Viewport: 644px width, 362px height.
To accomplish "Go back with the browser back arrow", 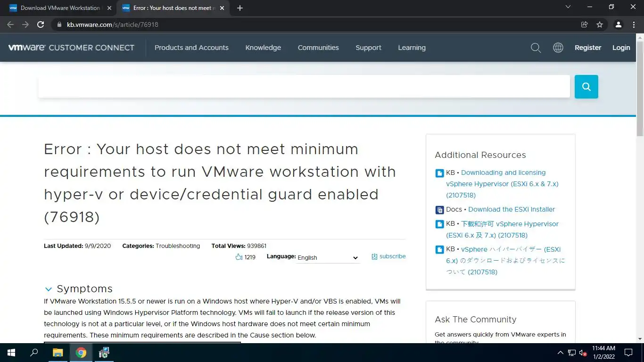I will tap(10, 25).
